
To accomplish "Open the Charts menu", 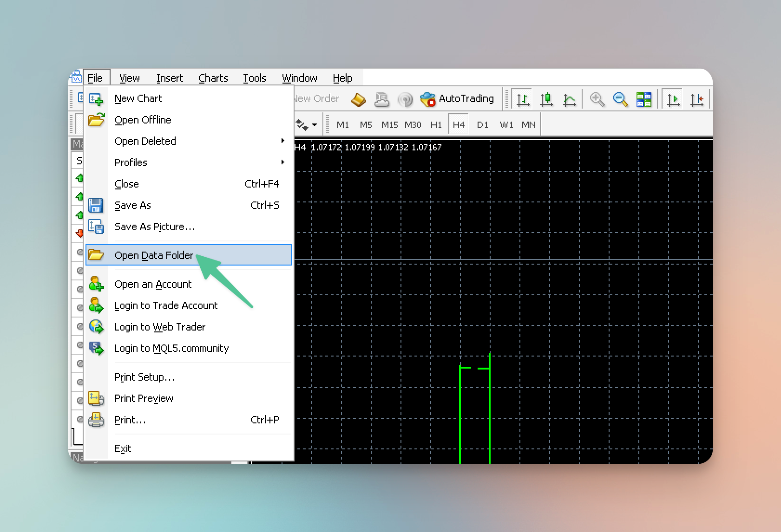I will pos(213,78).
